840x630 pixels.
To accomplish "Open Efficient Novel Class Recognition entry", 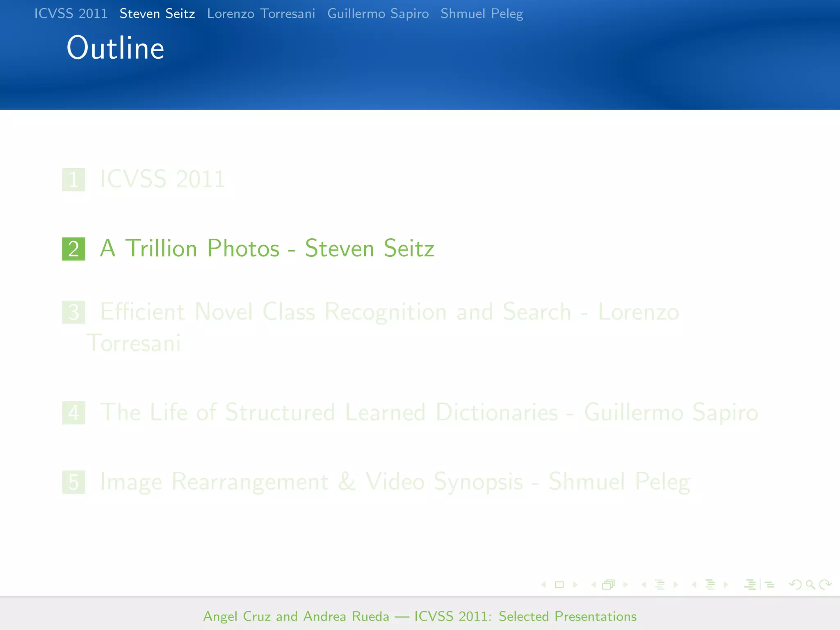I will pos(382,327).
